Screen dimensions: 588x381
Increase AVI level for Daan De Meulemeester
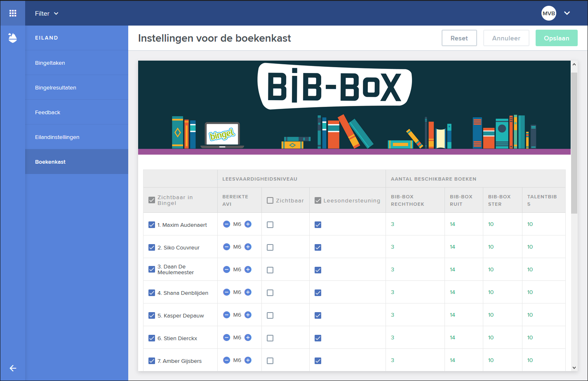[x=248, y=270]
